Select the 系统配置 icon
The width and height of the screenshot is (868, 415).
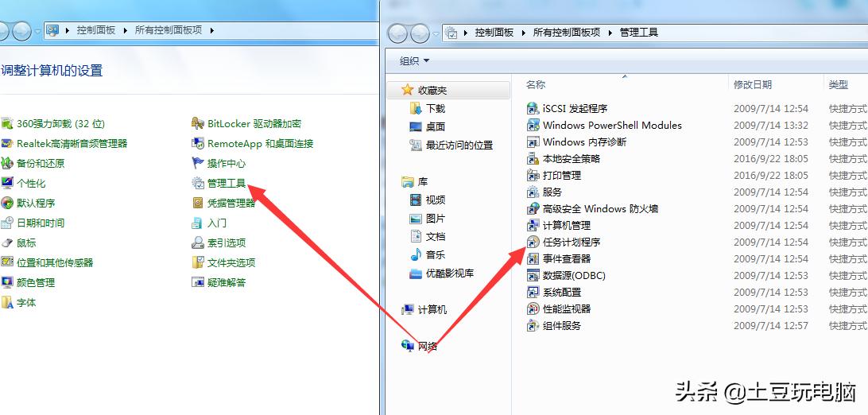[533, 292]
